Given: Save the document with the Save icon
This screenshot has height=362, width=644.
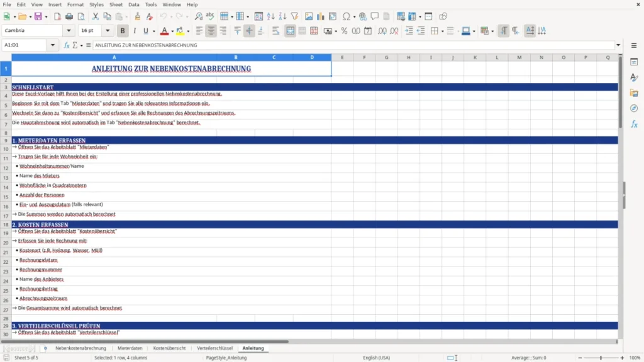Looking at the screenshot, I should coord(38,16).
